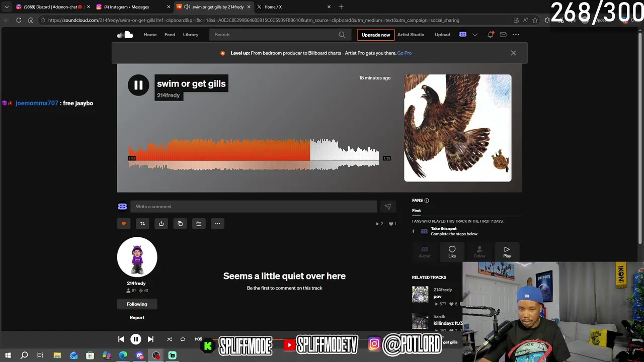
Task: Open a new browser tab with plus
Action: coord(341,7)
